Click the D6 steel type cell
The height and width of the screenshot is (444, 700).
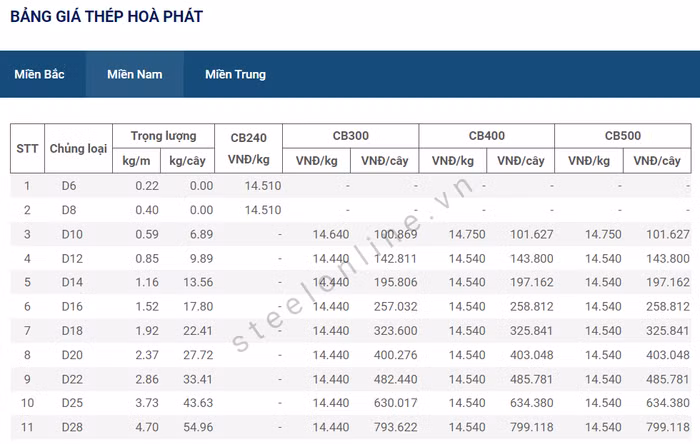pos(69,186)
